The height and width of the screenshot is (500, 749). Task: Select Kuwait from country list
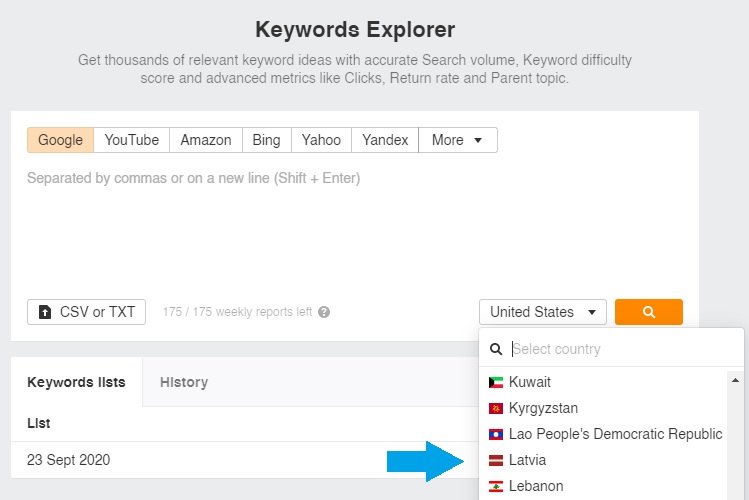point(603,382)
